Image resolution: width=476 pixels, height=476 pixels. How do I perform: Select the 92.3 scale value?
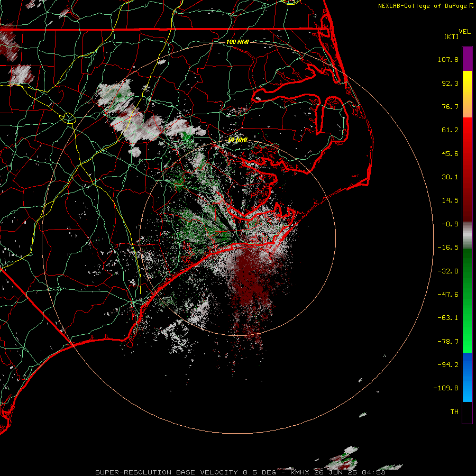point(450,83)
